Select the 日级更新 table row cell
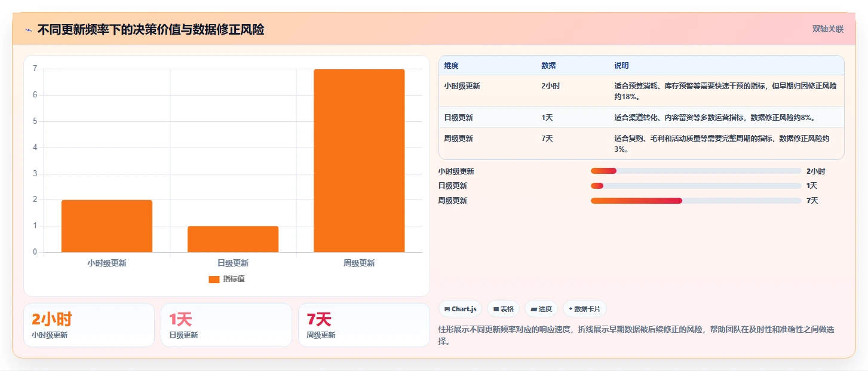Screen dimensions: 868x371 click(458, 118)
